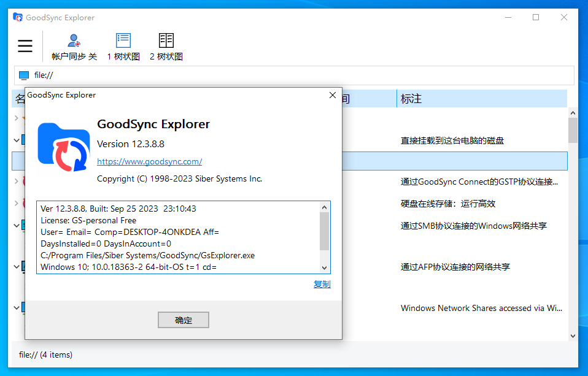Image resolution: width=588 pixels, height=376 pixels.
Task: Collapse the local disks row chevron
Action: 17,140
